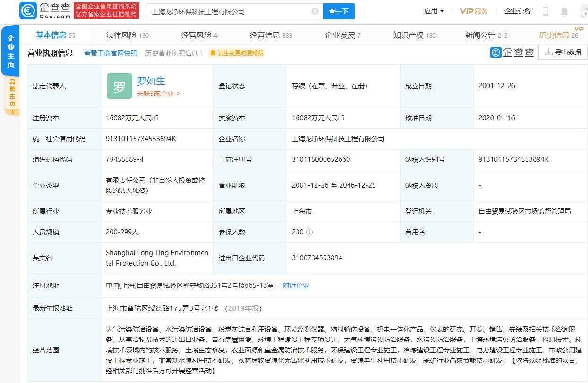Viewport: 588px width, 383px height.
Task: Switch to the 经营信息 tab
Action: pos(271,35)
